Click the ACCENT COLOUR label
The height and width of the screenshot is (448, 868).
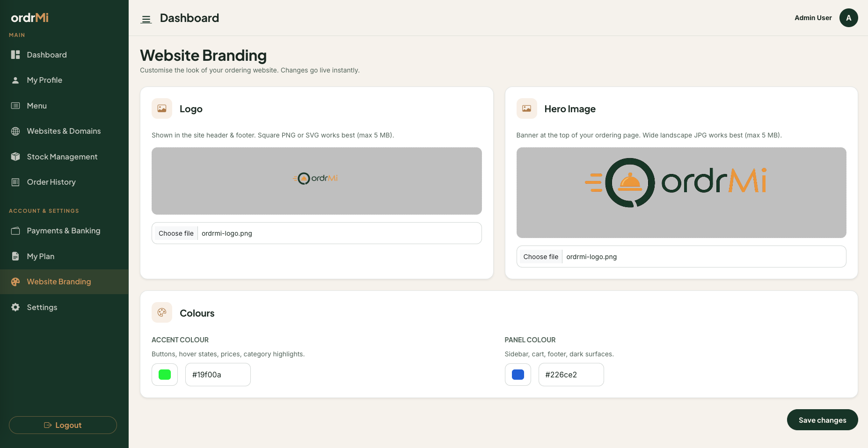click(x=180, y=340)
